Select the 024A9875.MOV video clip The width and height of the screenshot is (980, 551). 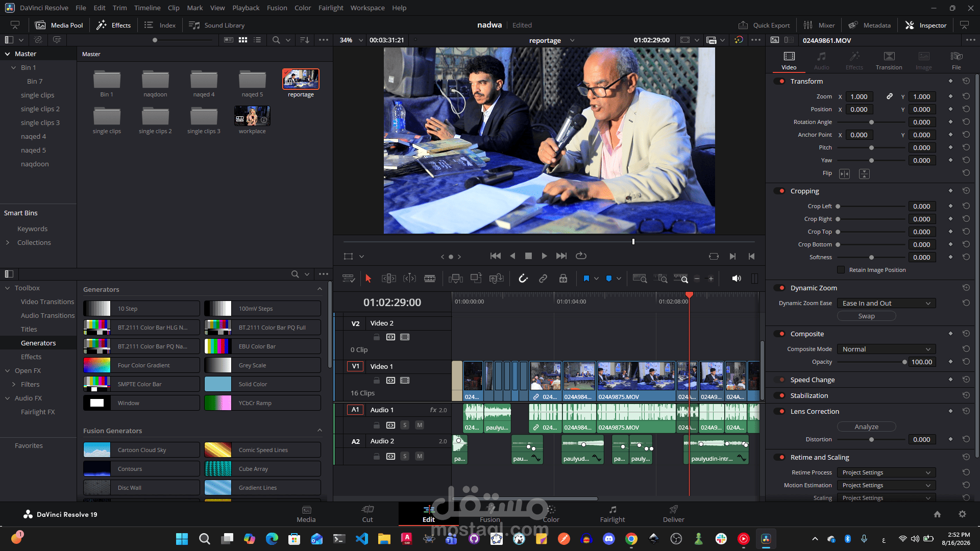tap(636, 381)
